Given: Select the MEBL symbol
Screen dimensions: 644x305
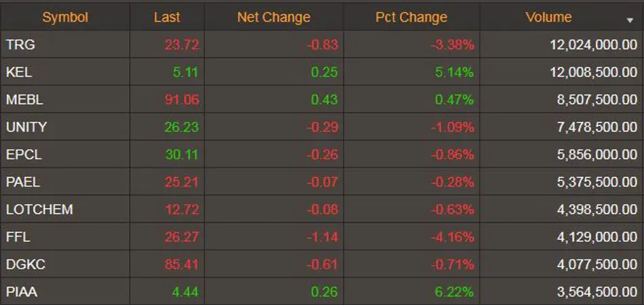Looking at the screenshot, I should pyautogui.click(x=24, y=100).
